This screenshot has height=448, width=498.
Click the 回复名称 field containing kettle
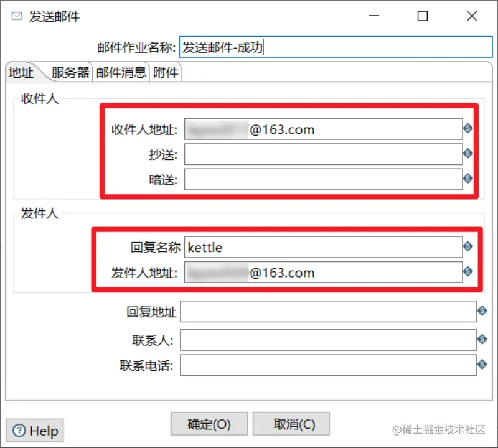(x=323, y=246)
